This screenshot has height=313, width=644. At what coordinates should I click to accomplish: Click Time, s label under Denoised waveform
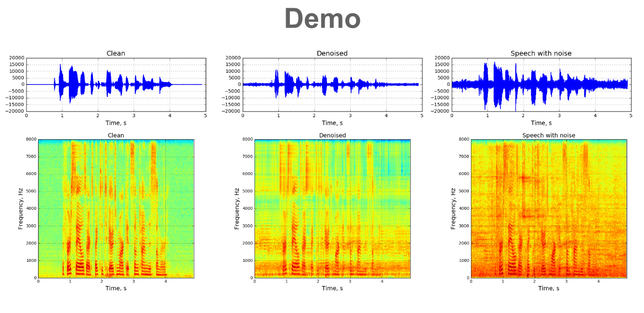(332, 123)
